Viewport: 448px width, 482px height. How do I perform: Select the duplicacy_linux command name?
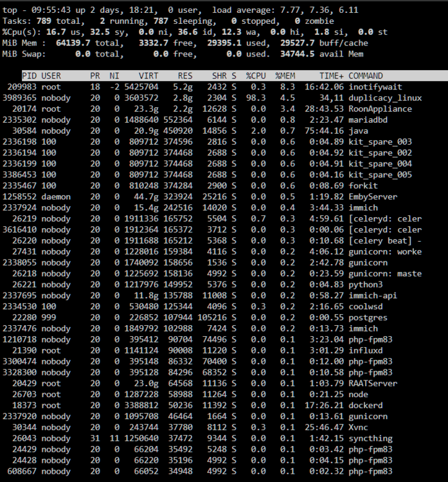point(385,98)
